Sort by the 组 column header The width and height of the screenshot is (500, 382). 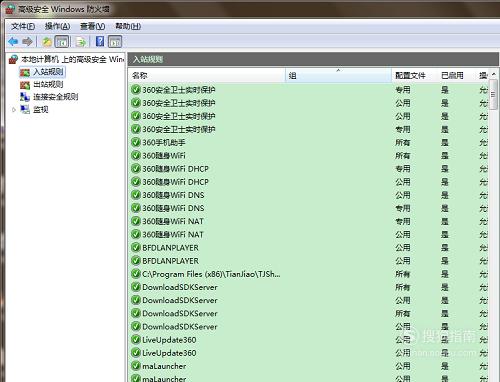(338, 76)
